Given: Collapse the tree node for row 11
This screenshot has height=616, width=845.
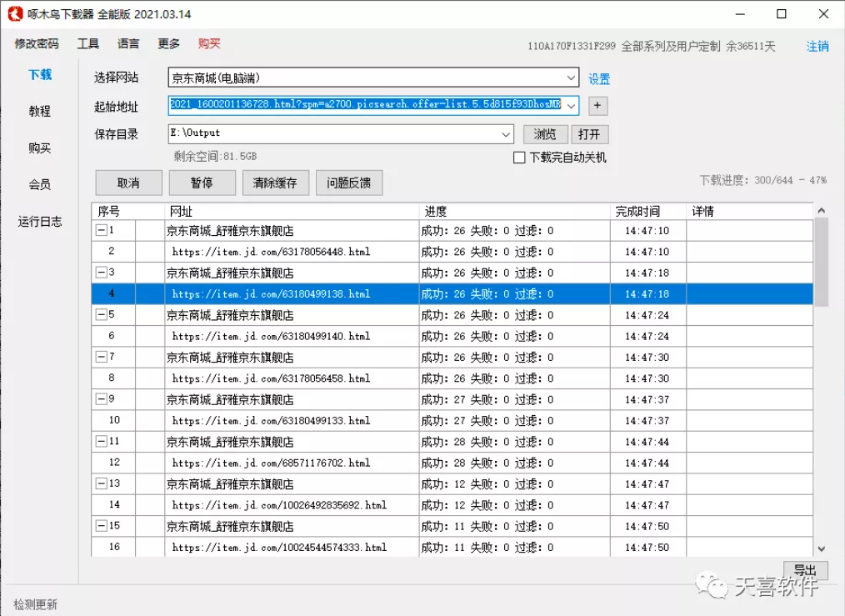Looking at the screenshot, I should (101, 441).
